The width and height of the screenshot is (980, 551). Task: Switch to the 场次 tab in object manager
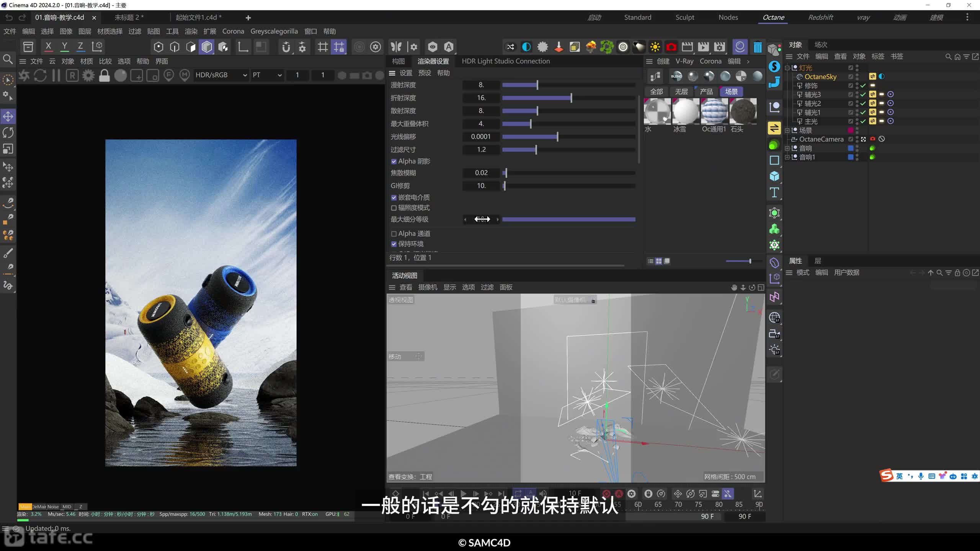coord(821,45)
